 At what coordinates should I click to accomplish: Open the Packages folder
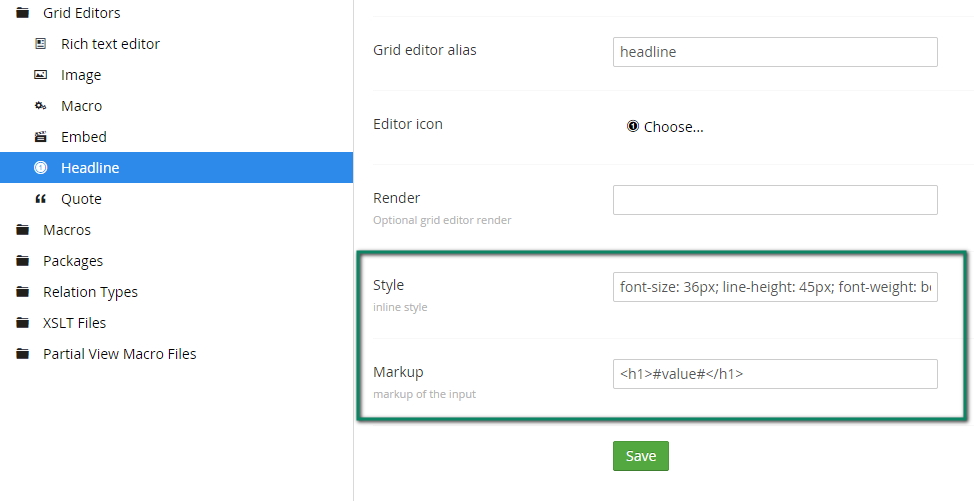coord(72,261)
